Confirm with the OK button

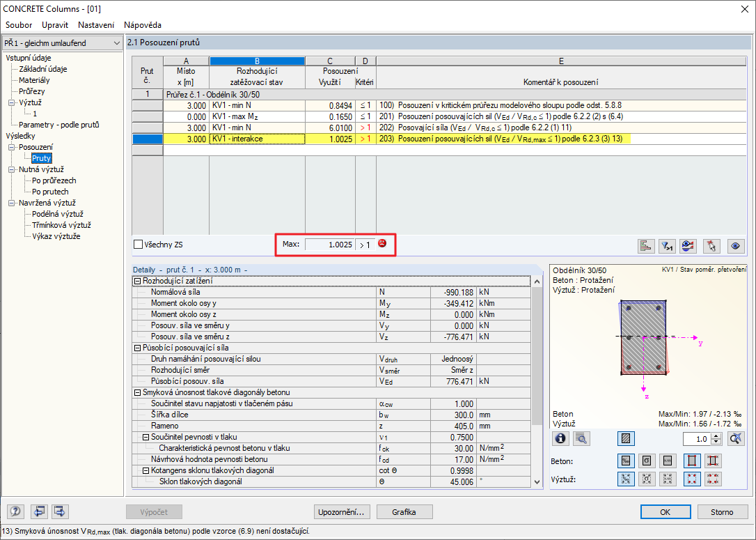click(x=666, y=512)
